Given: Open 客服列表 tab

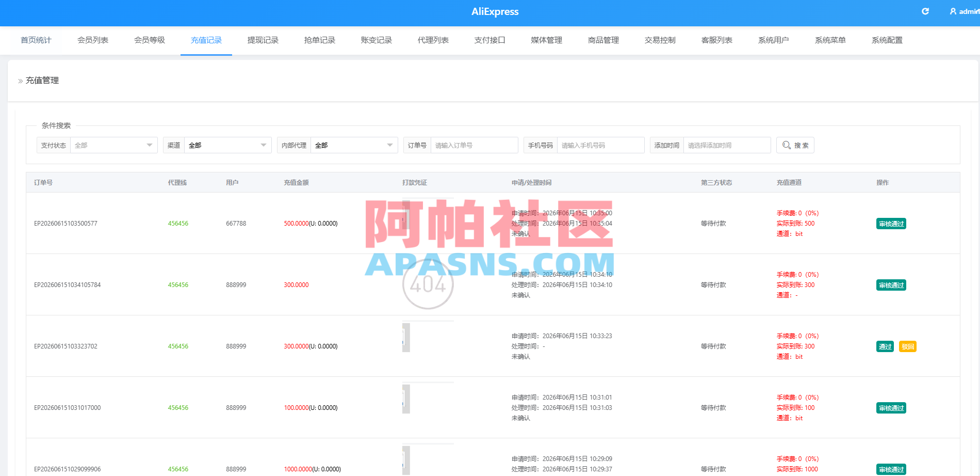Looking at the screenshot, I should (717, 40).
